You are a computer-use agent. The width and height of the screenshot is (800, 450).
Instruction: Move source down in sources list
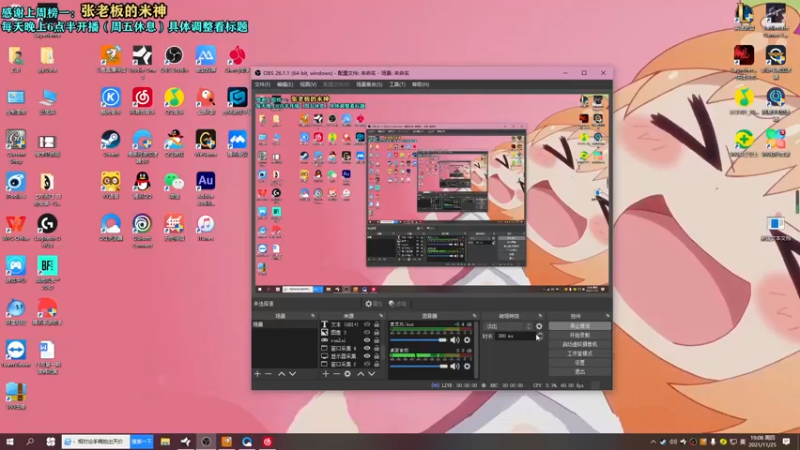372,374
